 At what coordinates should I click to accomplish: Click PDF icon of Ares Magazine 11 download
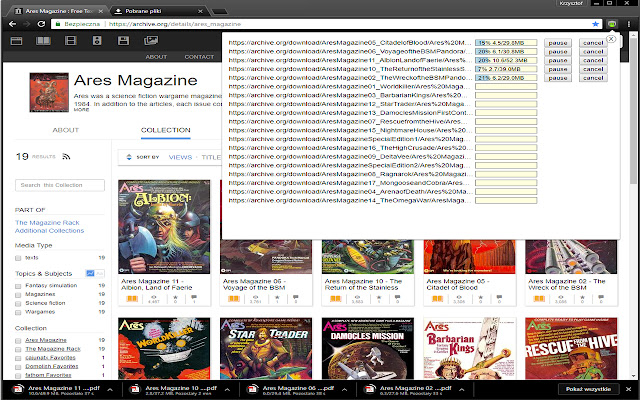pos(18,390)
